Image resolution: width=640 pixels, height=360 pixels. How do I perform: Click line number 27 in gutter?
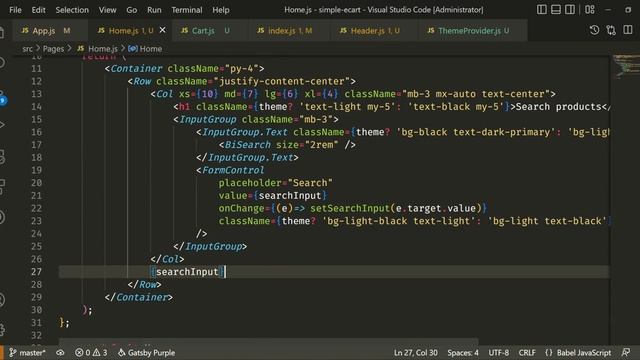point(36,272)
